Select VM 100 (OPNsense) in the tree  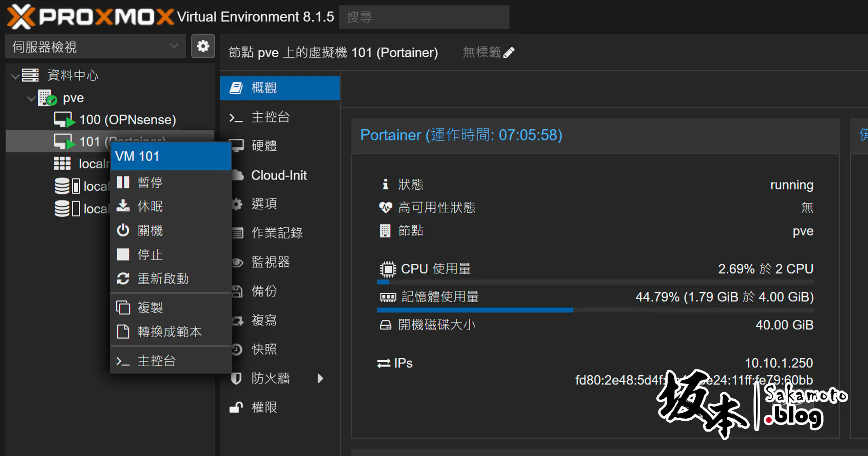(127, 120)
